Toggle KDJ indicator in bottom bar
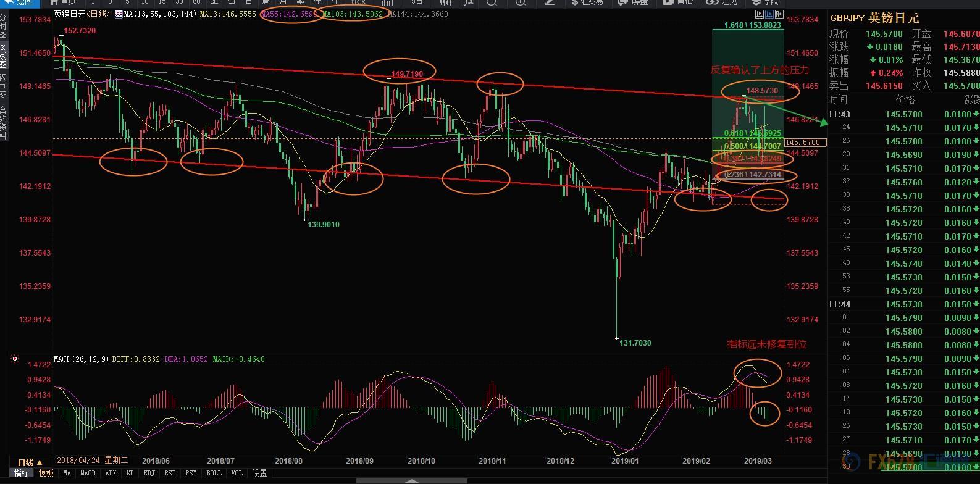This screenshot has height=484, width=980. 149,473
